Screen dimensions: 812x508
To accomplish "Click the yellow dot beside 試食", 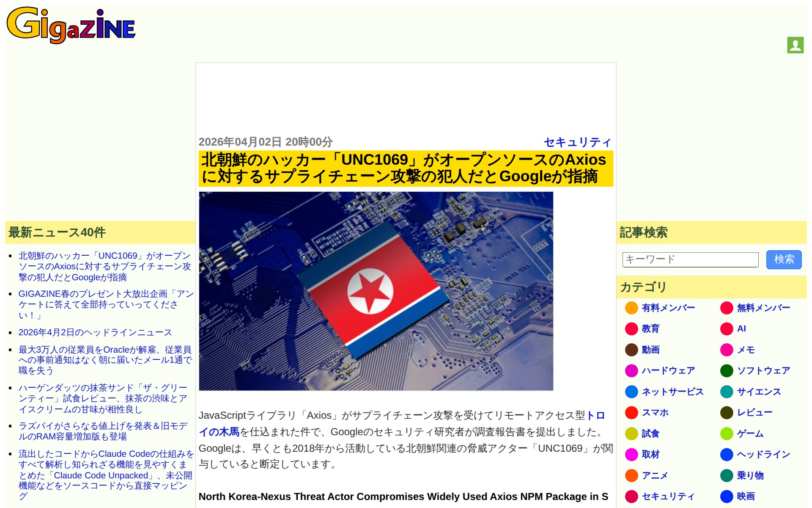I will [x=631, y=433].
